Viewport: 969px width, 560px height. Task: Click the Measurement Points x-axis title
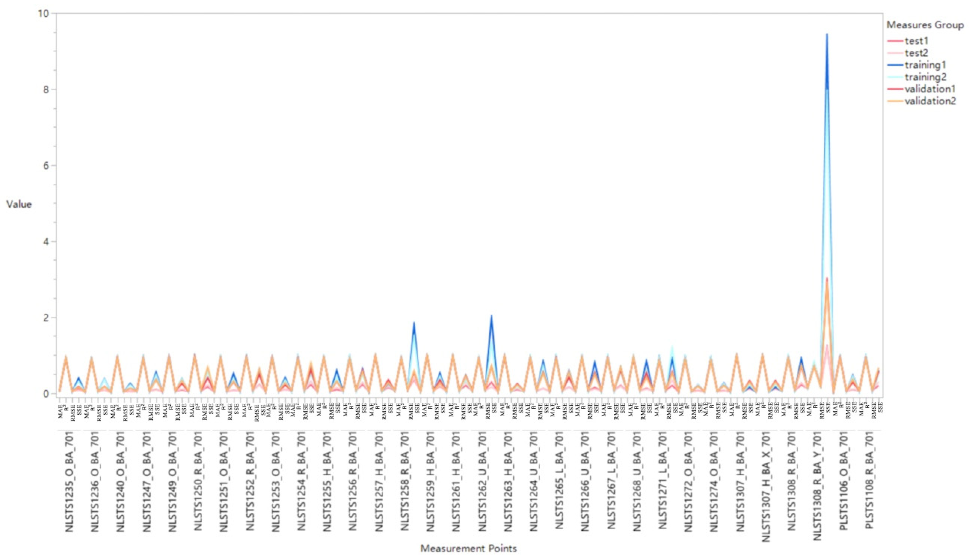468,548
